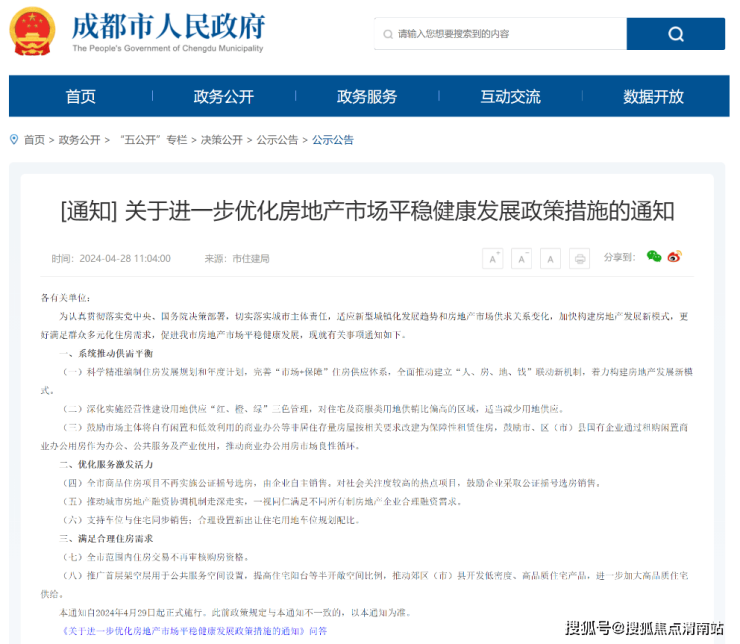Screen dimensions: 740x644
Task: Go to 首页 in breadcrumb
Action: [34, 140]
